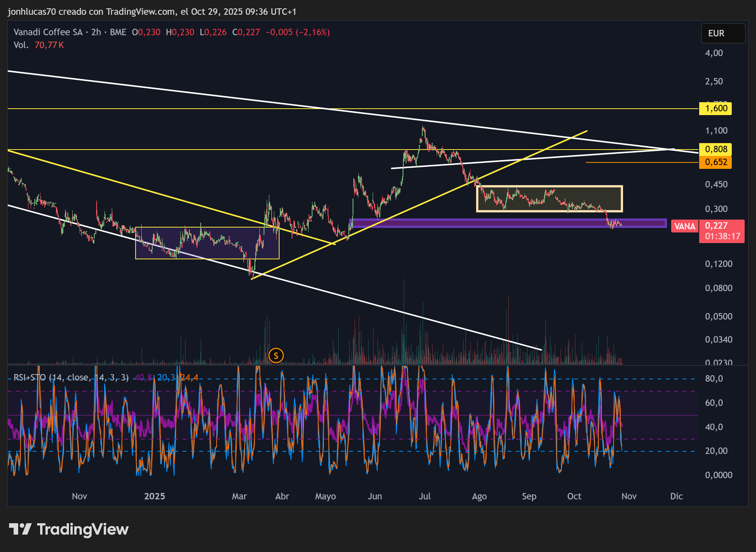Click the 2025 label on time axis
This screenshot has width=756, height=552.
(x=155, y=496)
